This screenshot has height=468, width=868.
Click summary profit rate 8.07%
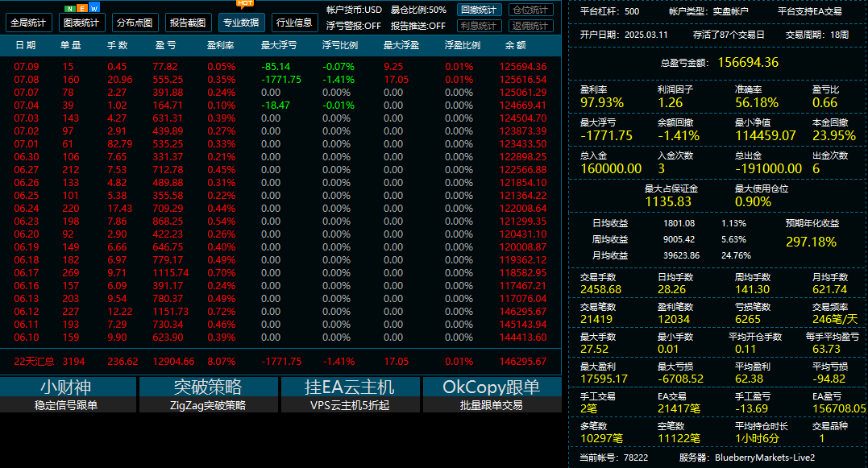[x=221, y=361]
